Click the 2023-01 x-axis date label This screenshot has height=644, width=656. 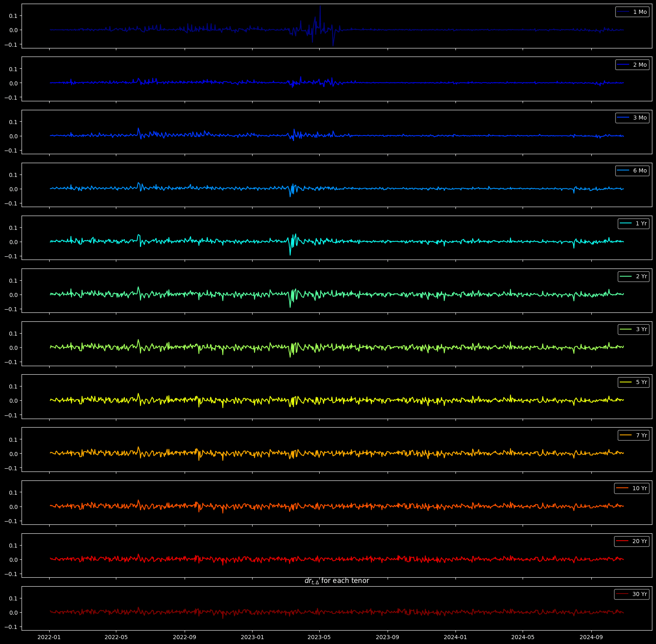pos(252,637)
